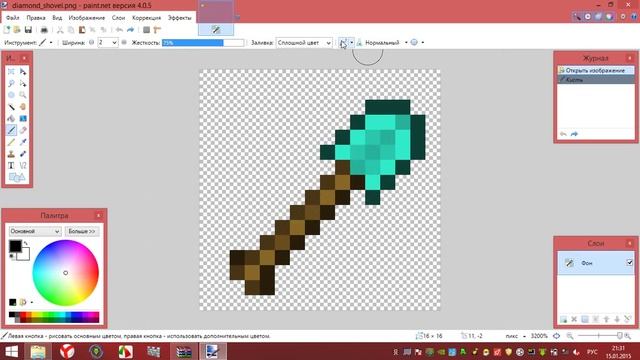
Task: Open the Ширина brush width dropdown
Action: point(114,42)
